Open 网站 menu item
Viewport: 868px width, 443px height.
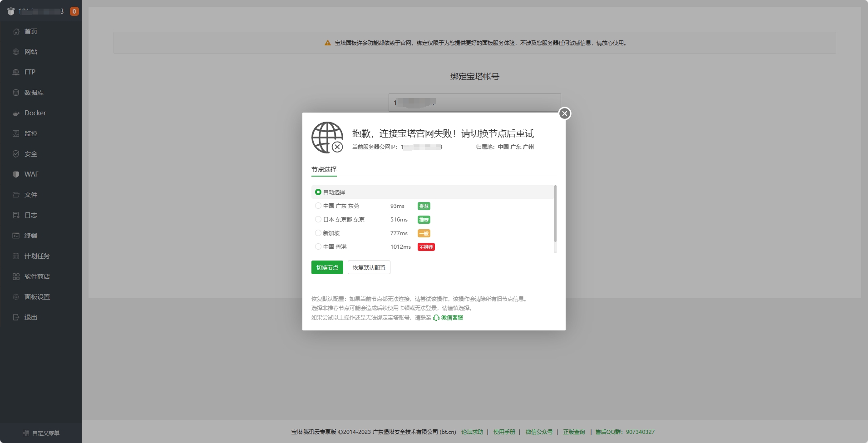41,52
